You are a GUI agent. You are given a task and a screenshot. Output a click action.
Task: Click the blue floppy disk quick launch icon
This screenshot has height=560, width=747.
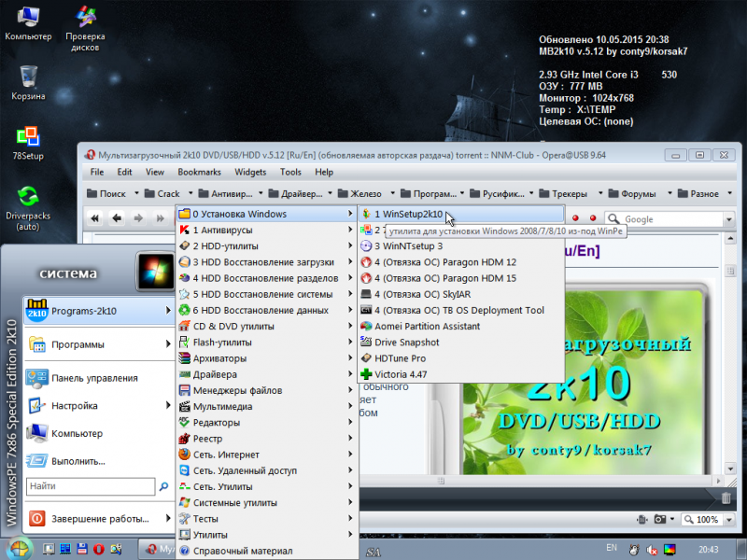coord(82,549)
